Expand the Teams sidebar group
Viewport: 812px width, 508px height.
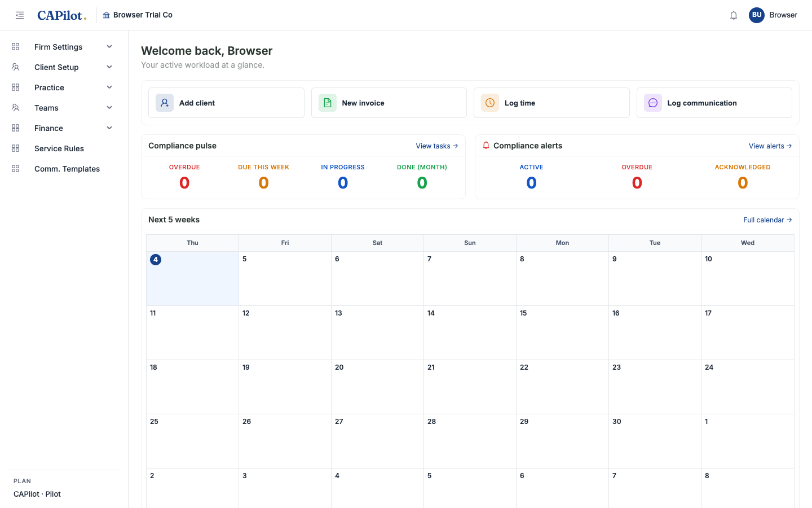tap(62, 108)
